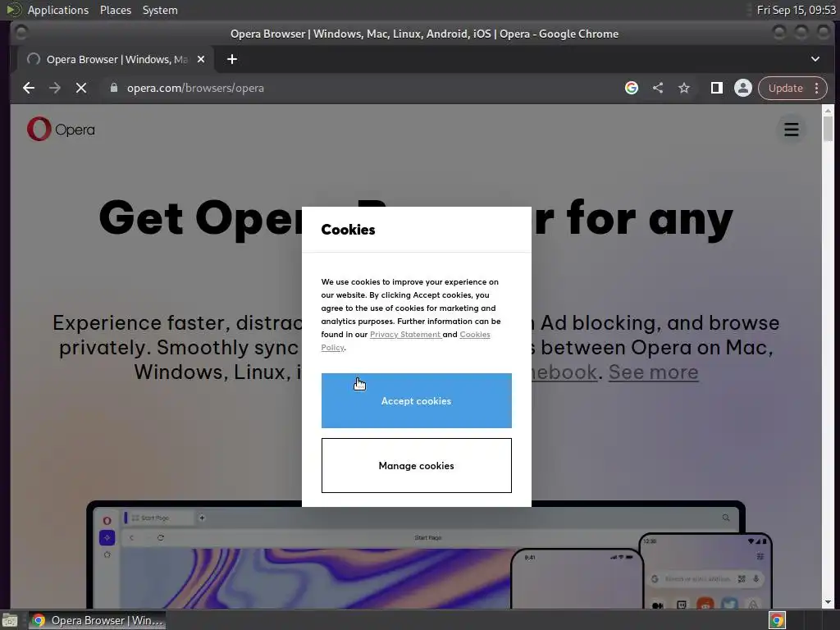Open the Chrome profile avatar

coord(742,88)
